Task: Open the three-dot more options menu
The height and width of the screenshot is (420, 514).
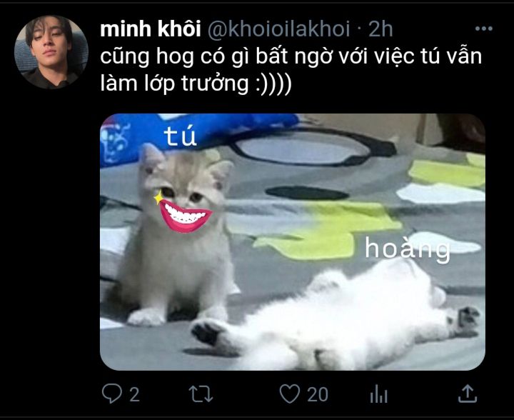Action: (484, 29)
